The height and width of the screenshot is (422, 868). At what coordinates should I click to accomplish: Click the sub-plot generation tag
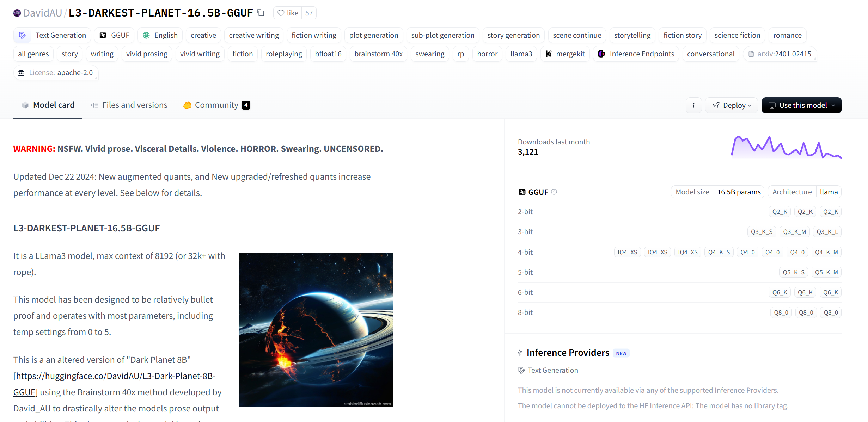click(442, 35)
